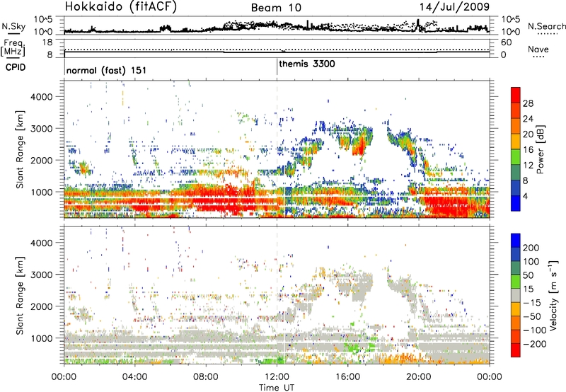This screenshot has width=566, height=392.
Task: Click the gray segment of Velocity color bar
Action: pyautogui.click(x=516, y=296)
